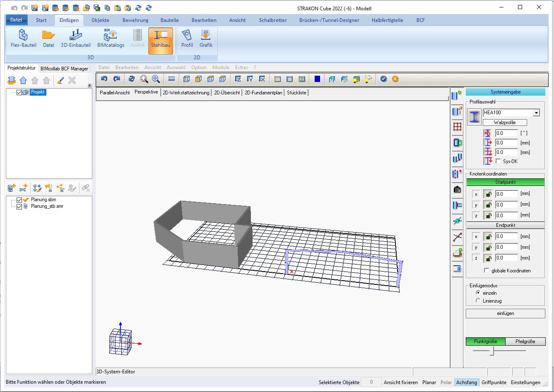Toggle Startpunkt x coordinate lock
The height and width of the screenshot is (392, 554).
coord(488,194)
